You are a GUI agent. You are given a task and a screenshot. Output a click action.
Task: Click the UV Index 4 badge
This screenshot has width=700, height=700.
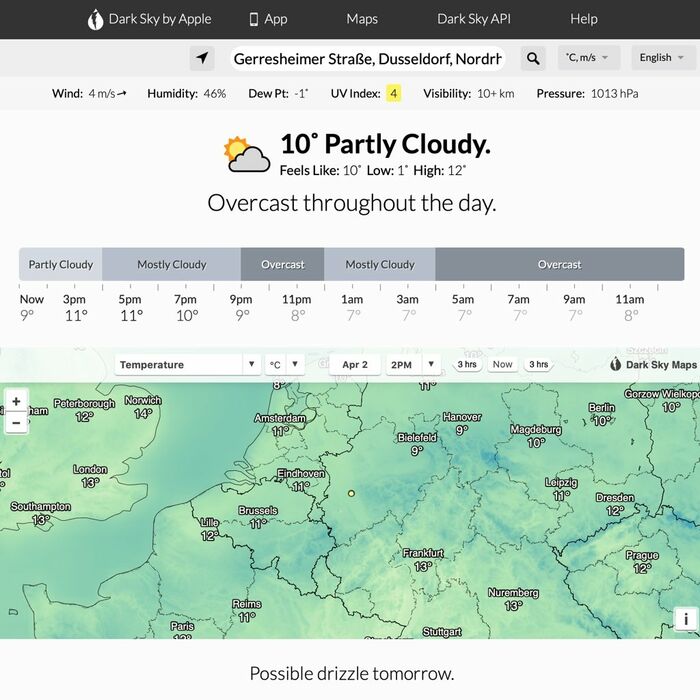point(393,93)
